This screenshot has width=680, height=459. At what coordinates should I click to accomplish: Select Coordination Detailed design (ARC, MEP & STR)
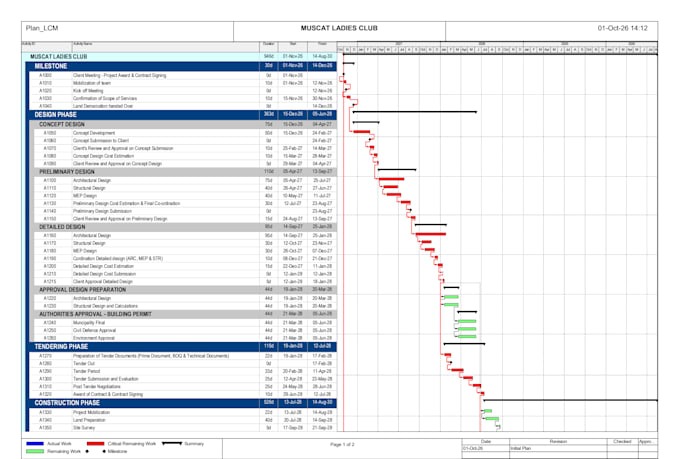tap(185, 259)
